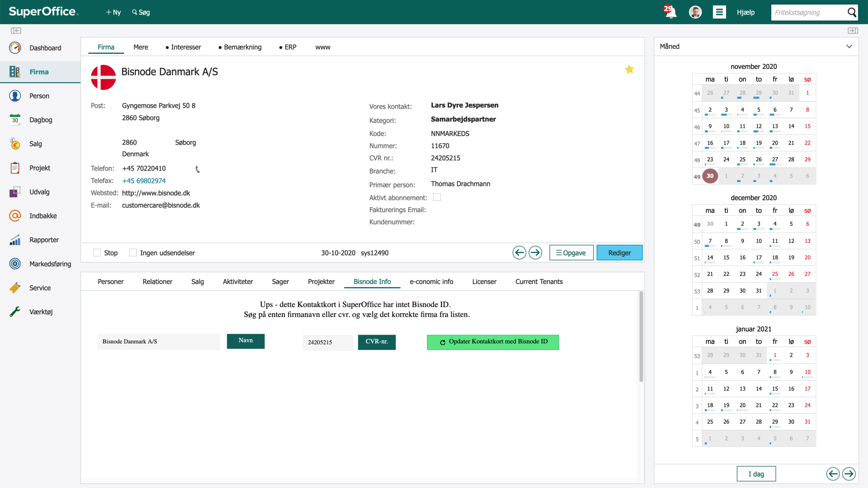The image size is (868, 488).
Task: Go to next company with right arrow
Action: click(x=535, y=252)
